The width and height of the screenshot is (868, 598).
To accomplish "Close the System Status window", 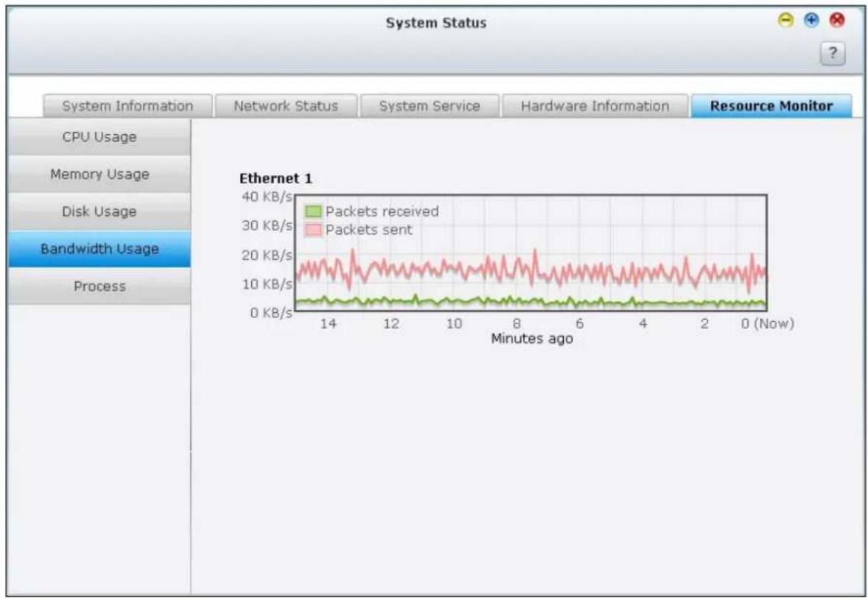I will coord(838,21).
